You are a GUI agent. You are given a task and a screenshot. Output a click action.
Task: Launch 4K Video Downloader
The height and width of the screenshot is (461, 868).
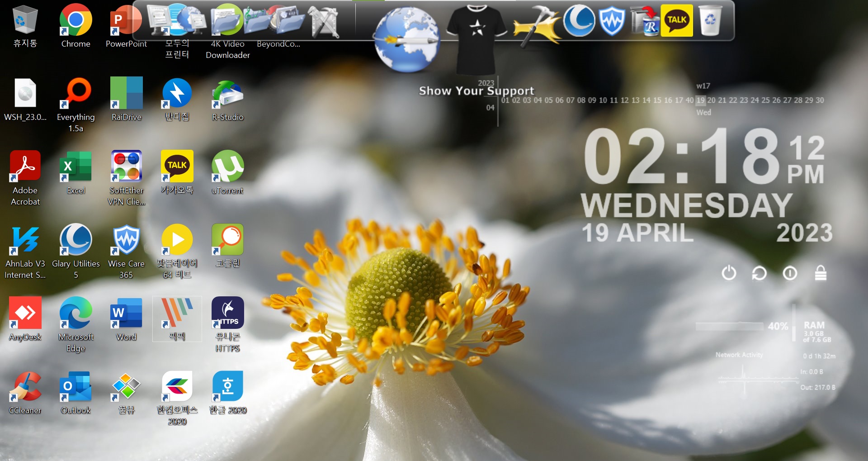(x=227, y=32)
